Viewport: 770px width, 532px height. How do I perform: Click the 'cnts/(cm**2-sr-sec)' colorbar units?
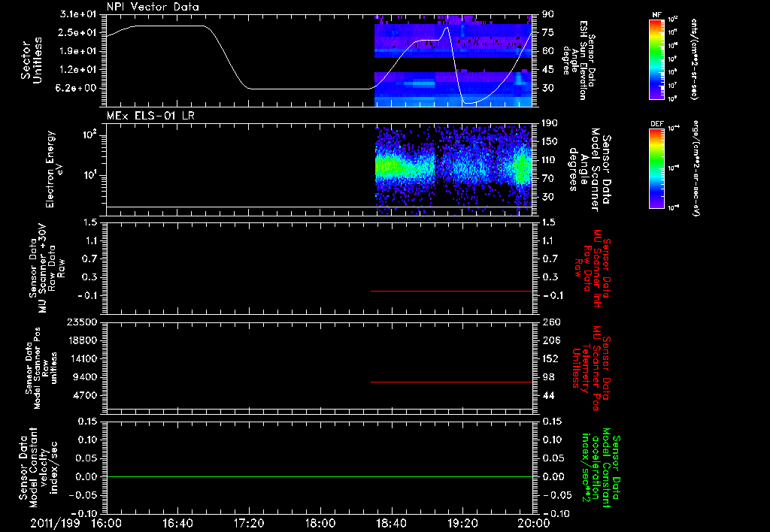click(x=694, y=59)
